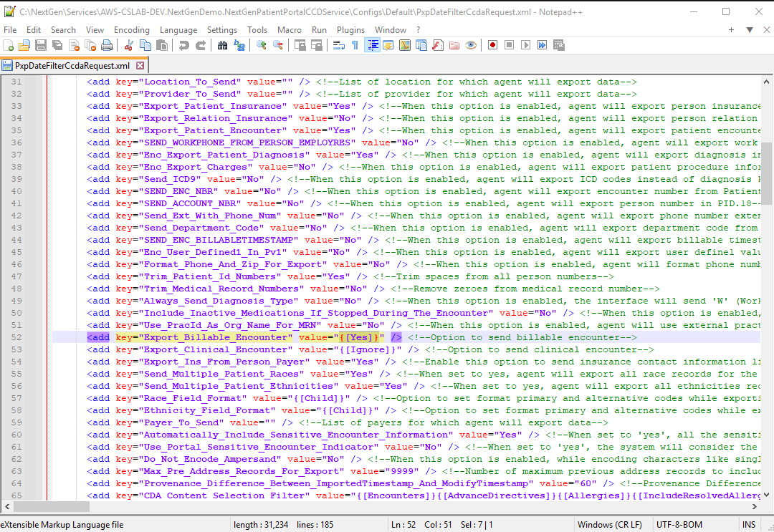Toggle Show all characters pilcrow icon
Image resolution: width=774 pixels, height=532 pixels.
click(355, 45)
